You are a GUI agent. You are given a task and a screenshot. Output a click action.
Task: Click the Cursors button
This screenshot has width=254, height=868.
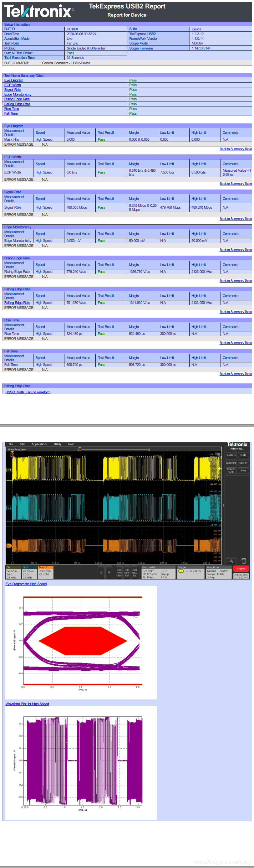231,455
